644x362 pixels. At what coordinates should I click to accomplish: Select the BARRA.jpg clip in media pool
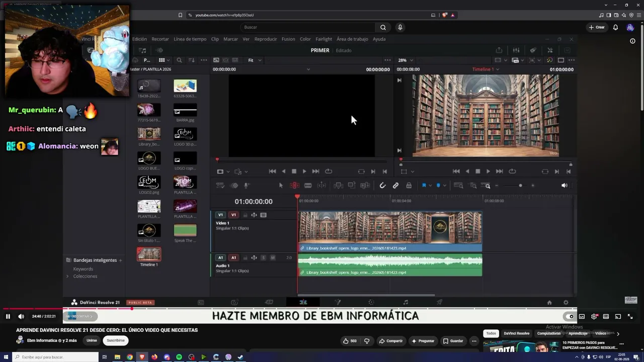pos(185,110)
